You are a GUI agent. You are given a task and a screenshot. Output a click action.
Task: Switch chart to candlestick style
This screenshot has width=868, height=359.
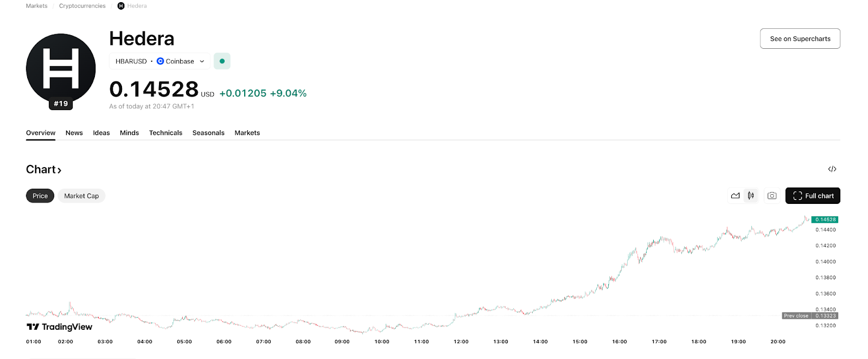click(x=751, y=196)
